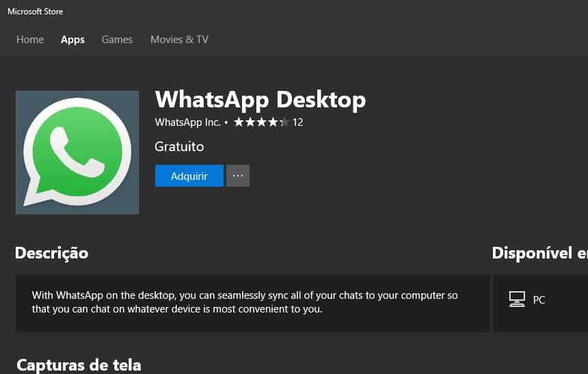Click the PC platform label
The height and width of the screenshot is (374, 588).
click(539, 300)
